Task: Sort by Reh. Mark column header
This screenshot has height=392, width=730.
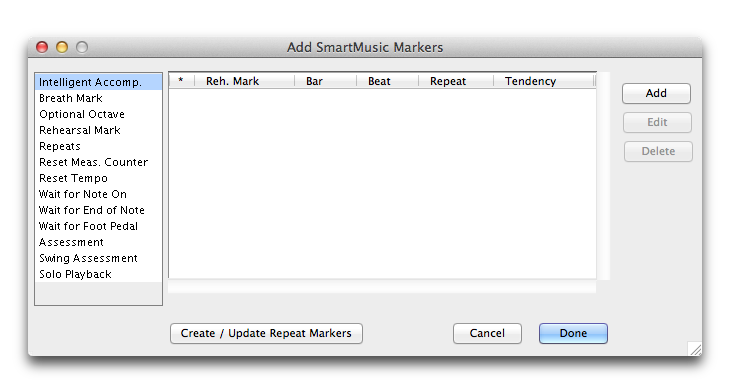Action: [x=244, y=81]
